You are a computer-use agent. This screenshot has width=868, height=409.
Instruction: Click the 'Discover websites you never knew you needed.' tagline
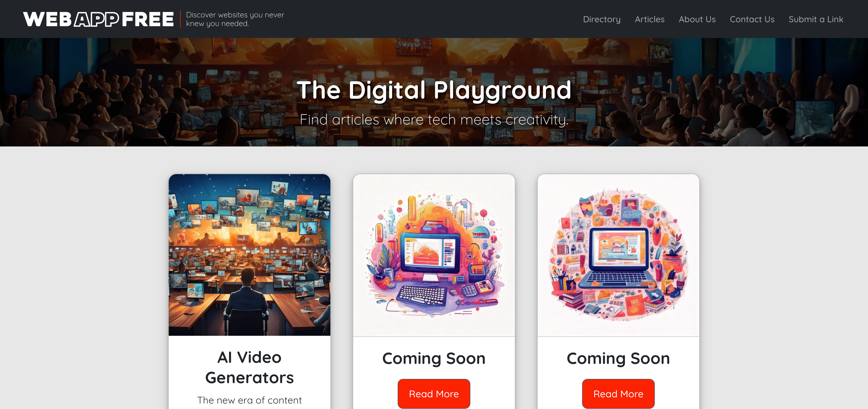click(235, 19)
